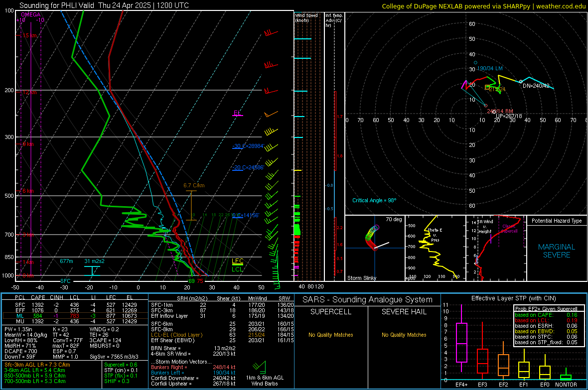The width and height of the screenshot is (588, 390).
Task: Click the yellow 'LFC' level label
Action: tap(237, 261)
